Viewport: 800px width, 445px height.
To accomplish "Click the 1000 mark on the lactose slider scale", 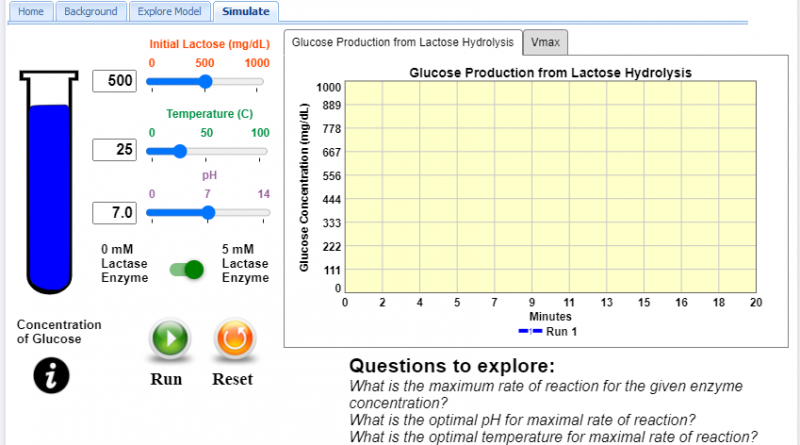I will (257, 63).
